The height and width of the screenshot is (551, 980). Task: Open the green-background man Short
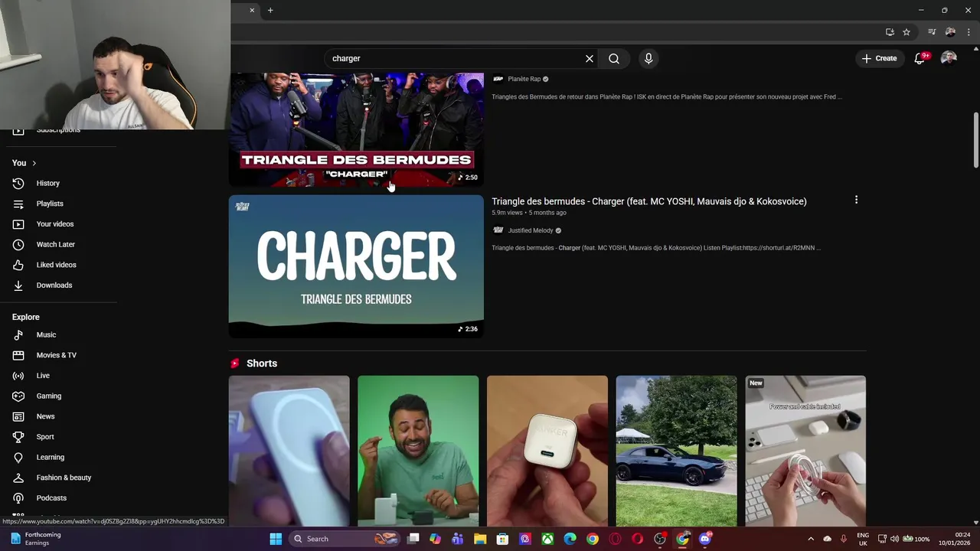coord(418,451)
